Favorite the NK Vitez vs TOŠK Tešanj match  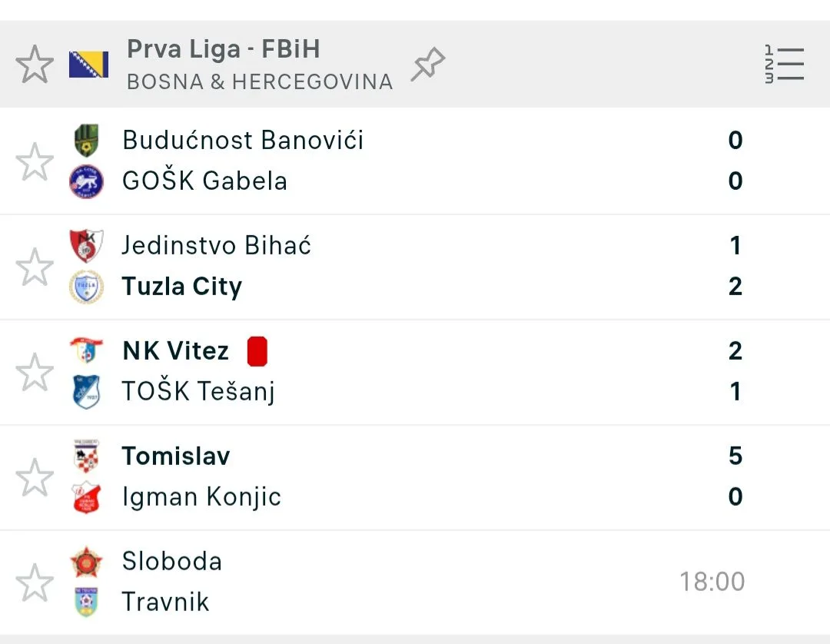(35, 372)
